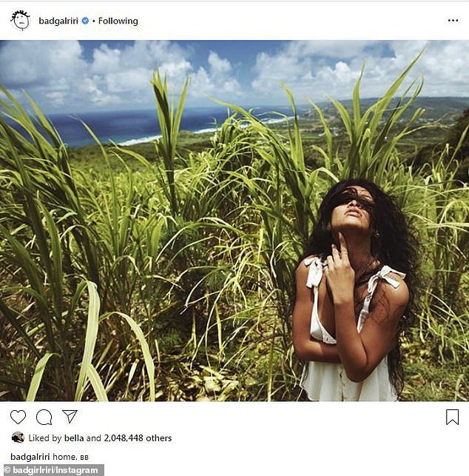The width and height of the screenshot is (469, 476).
Task: Click the badgalriri username in the caption
Action: [30, 457]
